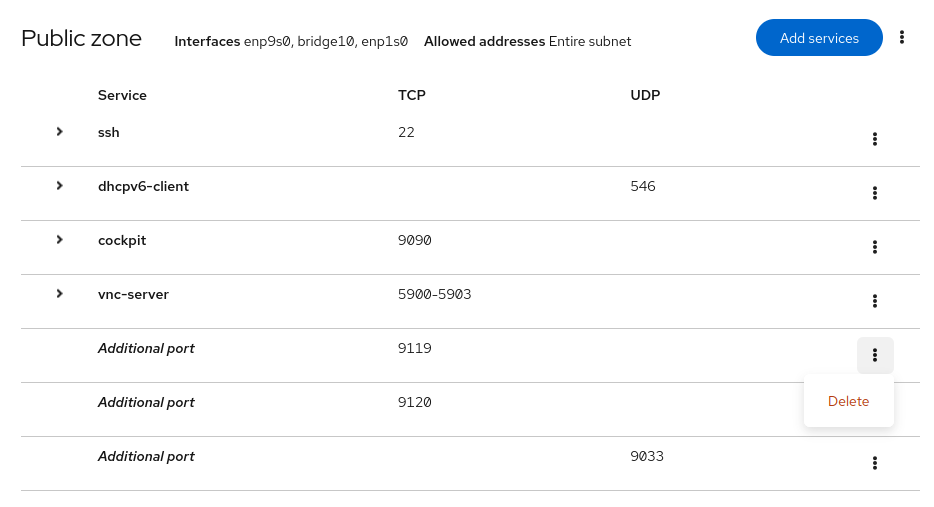This screenshot has height=507, width=934.
Task: Choose Delete from the open menu
Action: [848, 402]
